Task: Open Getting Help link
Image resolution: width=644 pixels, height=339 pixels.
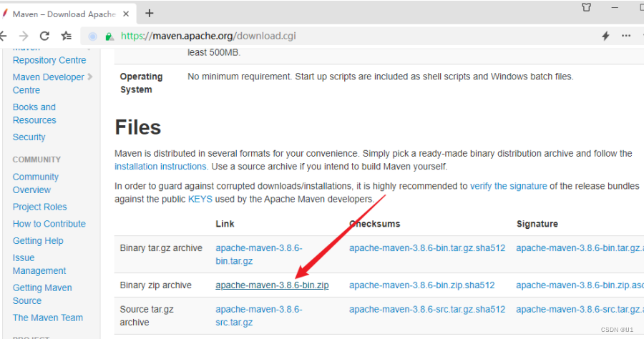Action: point(38,241)
